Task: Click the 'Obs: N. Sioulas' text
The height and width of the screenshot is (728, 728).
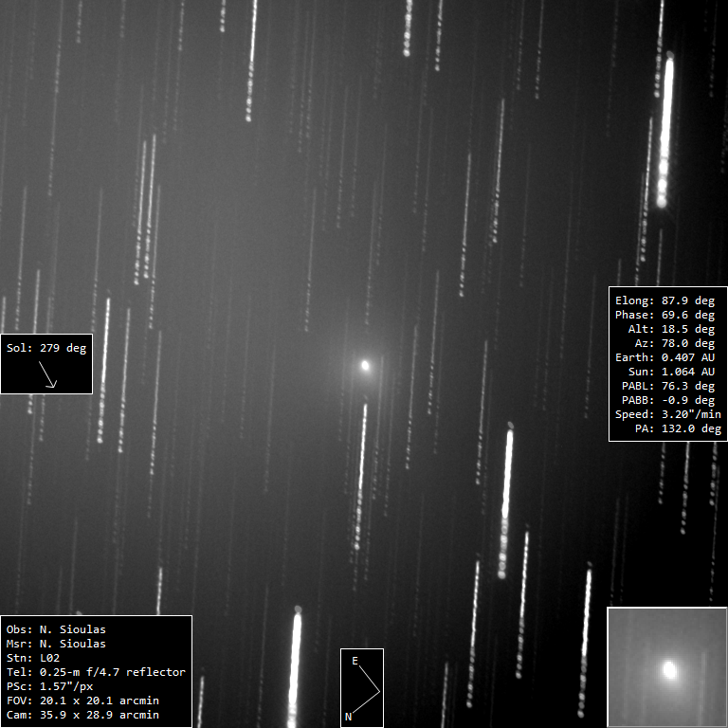Action: point(56,629)
